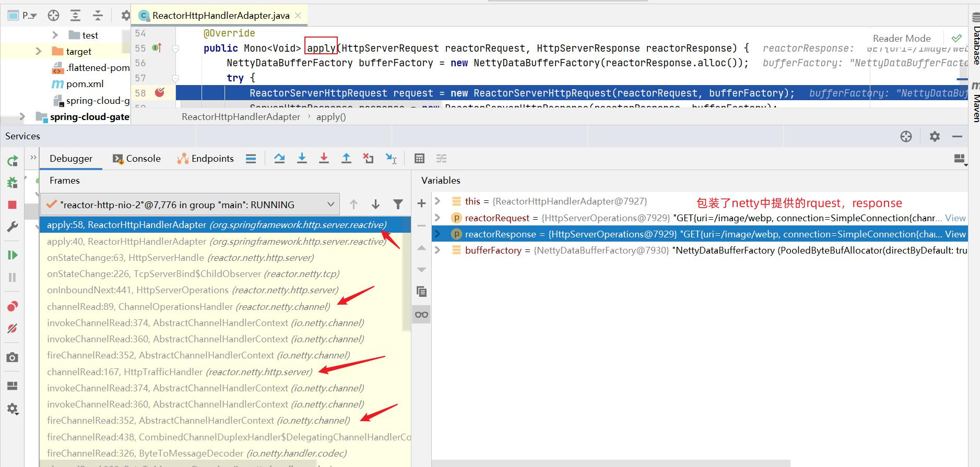Expand the test folder
The image size is (980, 467).
(55, 35)
